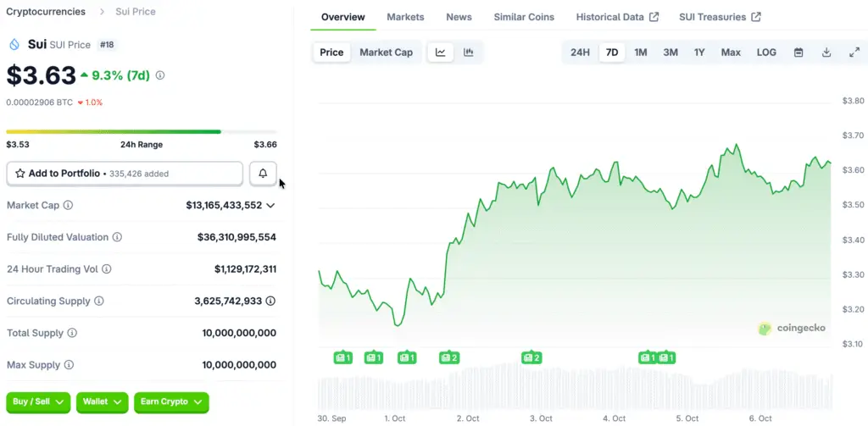Image resolution: width=868 pixels, height=426 pixels.
Task: Click the Circulating Supply info icon
Action: coord(99,302)
